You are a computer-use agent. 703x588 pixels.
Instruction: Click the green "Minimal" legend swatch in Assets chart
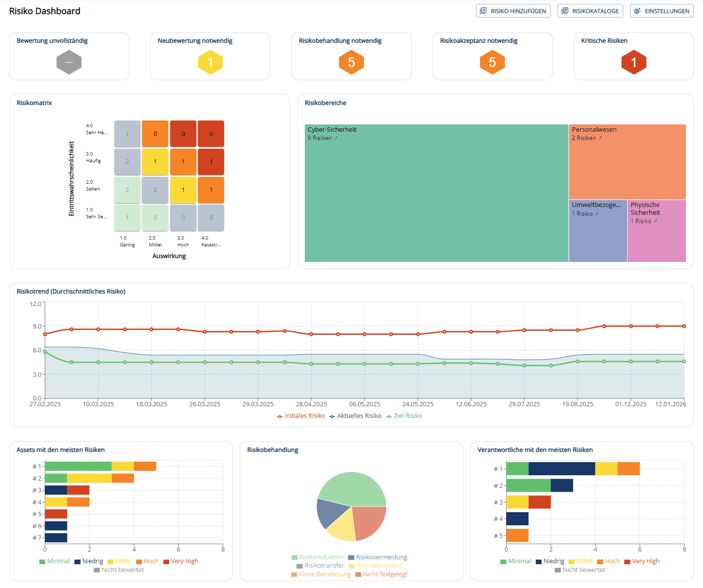point(42,561)
